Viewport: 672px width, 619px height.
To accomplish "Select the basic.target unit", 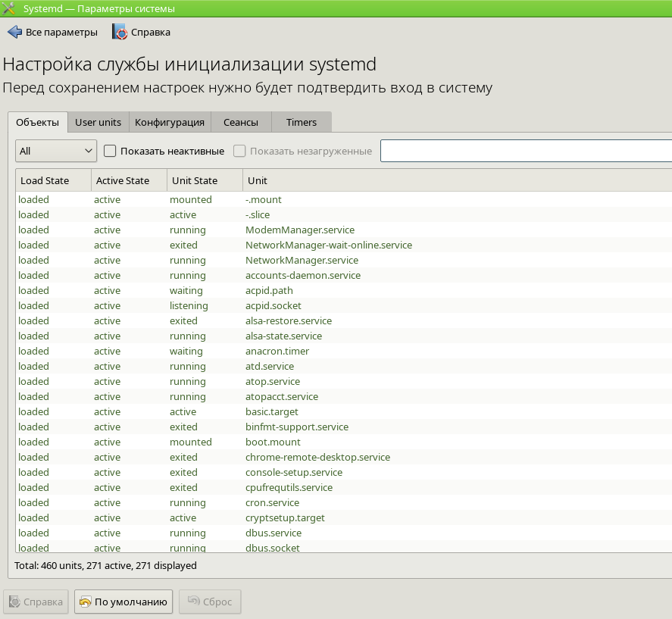I will pyautogui.click(x=344, y=411).
